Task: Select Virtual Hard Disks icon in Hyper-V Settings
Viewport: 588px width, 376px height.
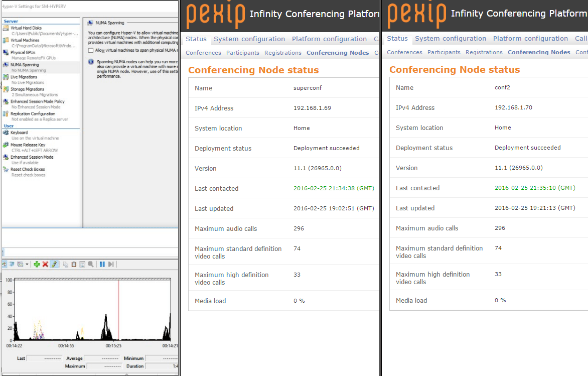Action: click(x=6, y=28)
